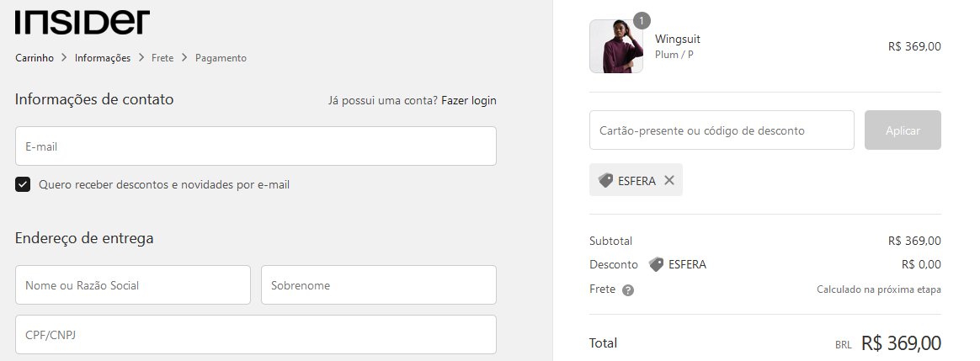
Task: Focus the E-mail input field
Action: click(256, 146)
